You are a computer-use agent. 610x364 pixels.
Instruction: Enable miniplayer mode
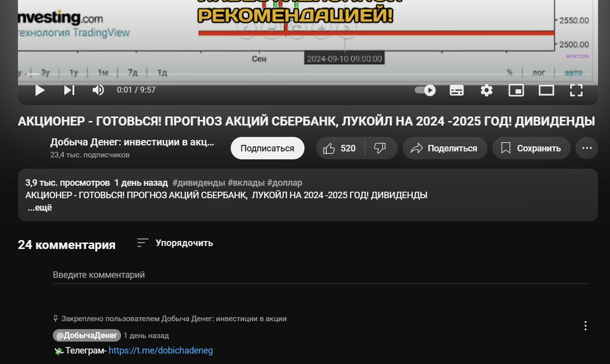516,90
